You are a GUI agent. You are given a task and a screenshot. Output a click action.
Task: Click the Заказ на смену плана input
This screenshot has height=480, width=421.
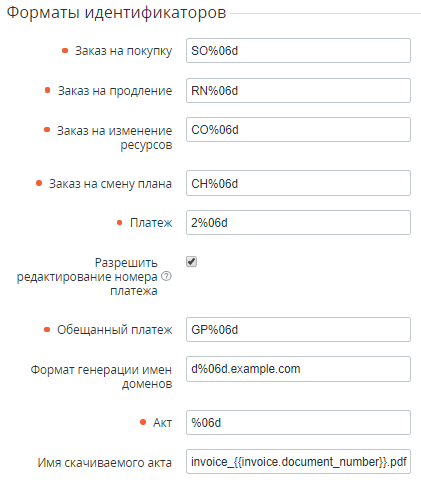pyautogui.click(x=298, y=183)
